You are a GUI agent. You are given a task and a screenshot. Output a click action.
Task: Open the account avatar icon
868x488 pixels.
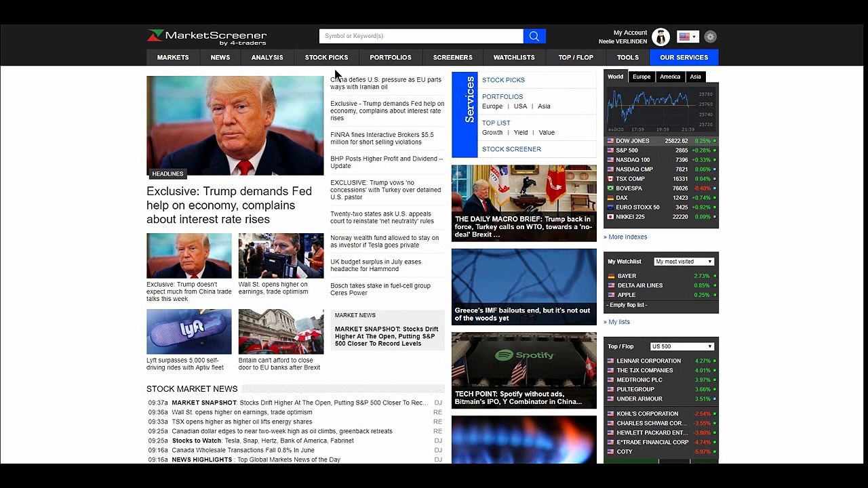(660, 37)
